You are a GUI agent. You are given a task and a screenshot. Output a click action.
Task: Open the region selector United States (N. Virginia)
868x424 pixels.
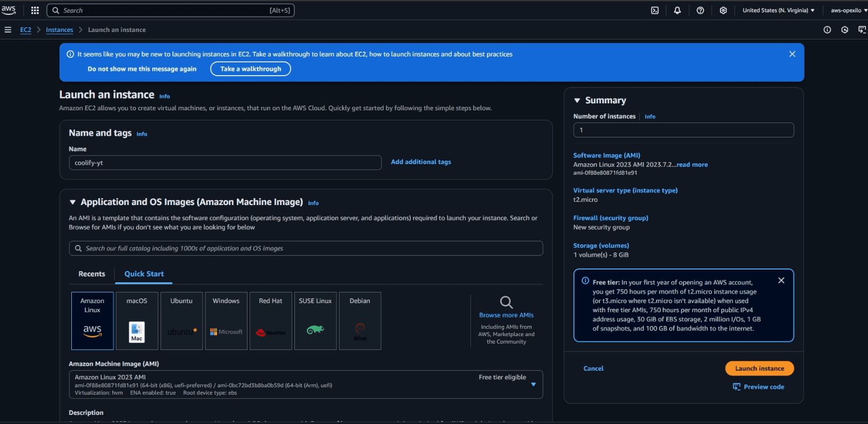point(779,10)
